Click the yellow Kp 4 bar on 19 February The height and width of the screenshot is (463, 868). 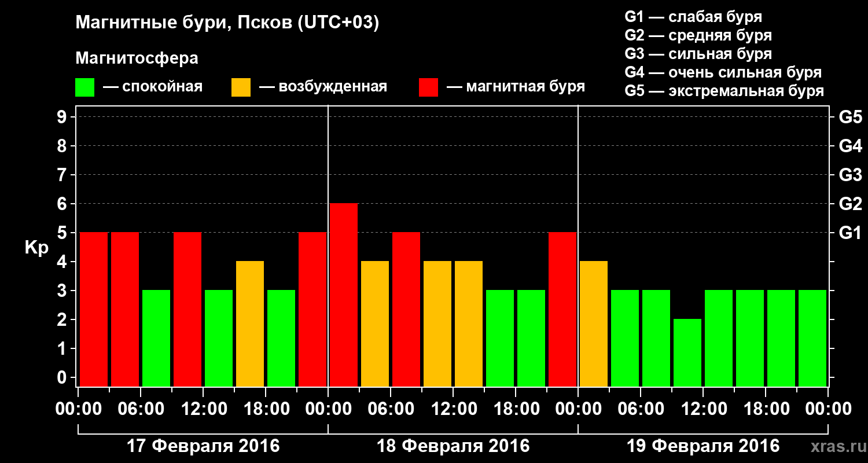tap(594, 324)
